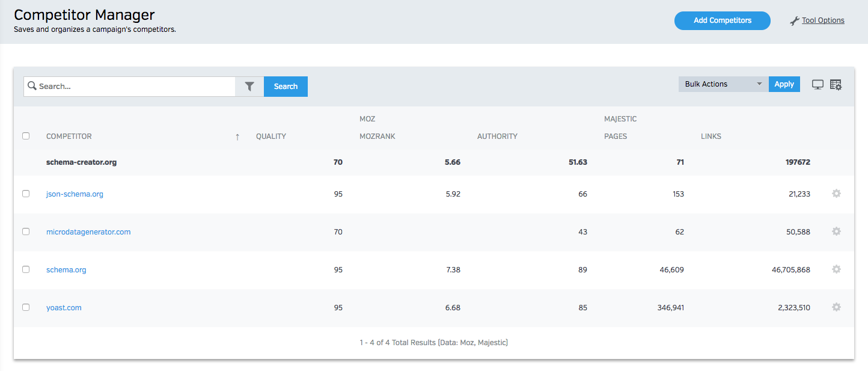Image resolution: width=868 pixels, height=371 pixels.
Task: Sort by the Competitor column arrow
Action: point(237,137)
